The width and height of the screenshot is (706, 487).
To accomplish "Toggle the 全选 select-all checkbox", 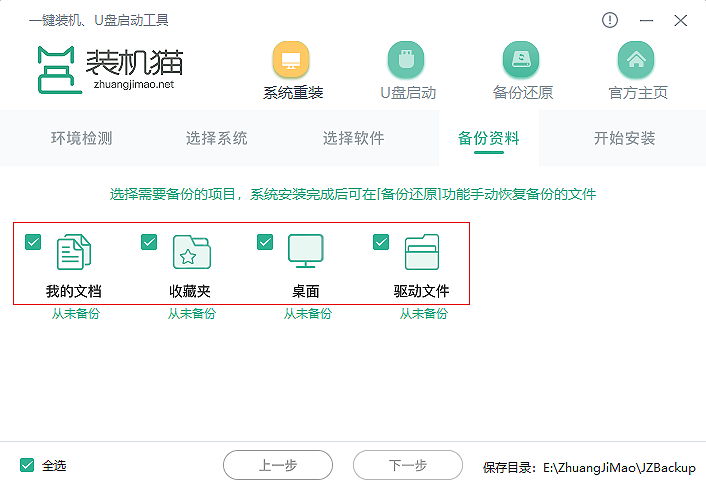I will (27, 465).
